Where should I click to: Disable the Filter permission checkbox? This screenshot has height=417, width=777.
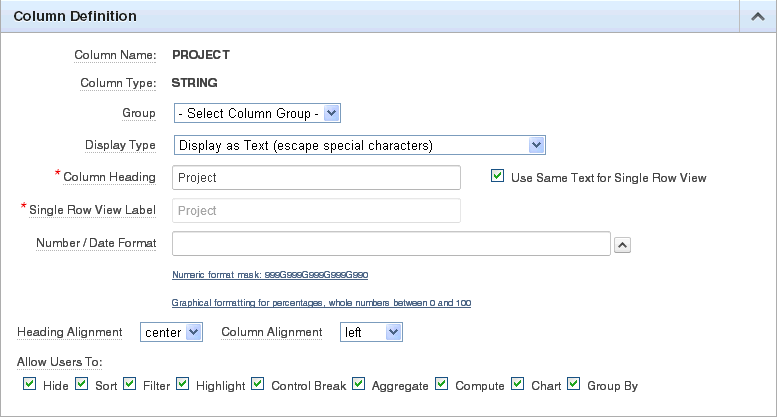(129, 384)
